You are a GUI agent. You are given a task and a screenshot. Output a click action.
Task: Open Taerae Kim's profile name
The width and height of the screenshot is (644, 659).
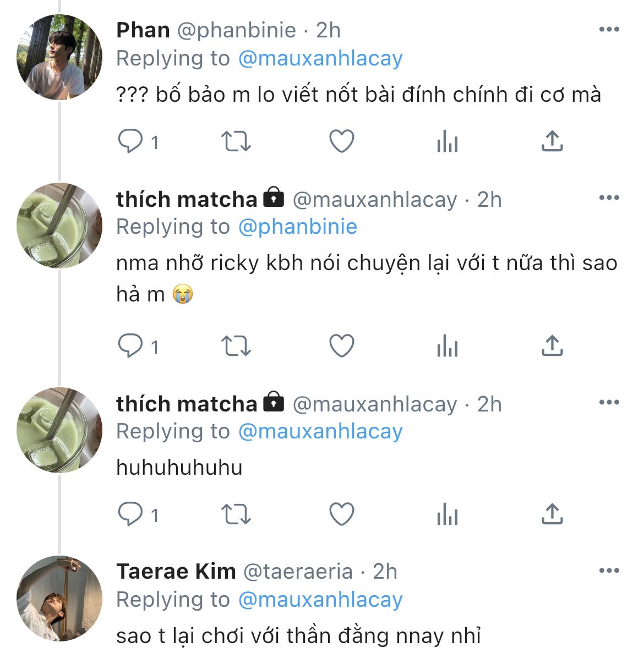point(176,572)
